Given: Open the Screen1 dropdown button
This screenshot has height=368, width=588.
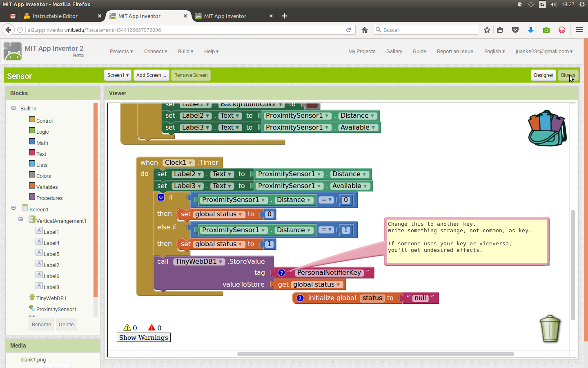Looking at the screenshot, I should pos(118,75).
